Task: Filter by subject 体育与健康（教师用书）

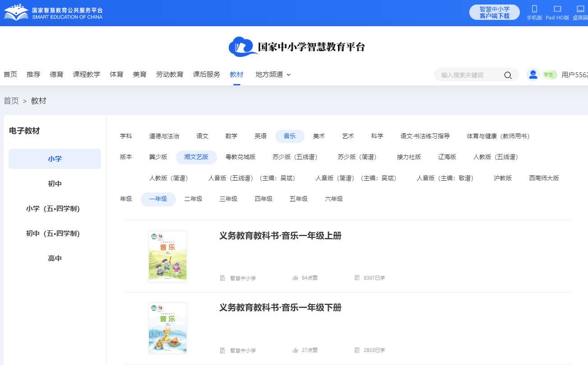Action: pyautogui.click(x=500, y=136)
